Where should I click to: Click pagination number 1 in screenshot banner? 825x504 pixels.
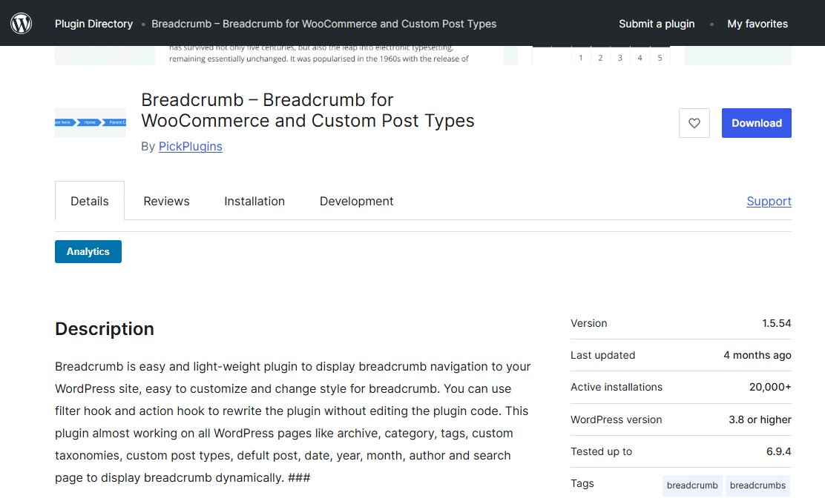pos(581,58)
